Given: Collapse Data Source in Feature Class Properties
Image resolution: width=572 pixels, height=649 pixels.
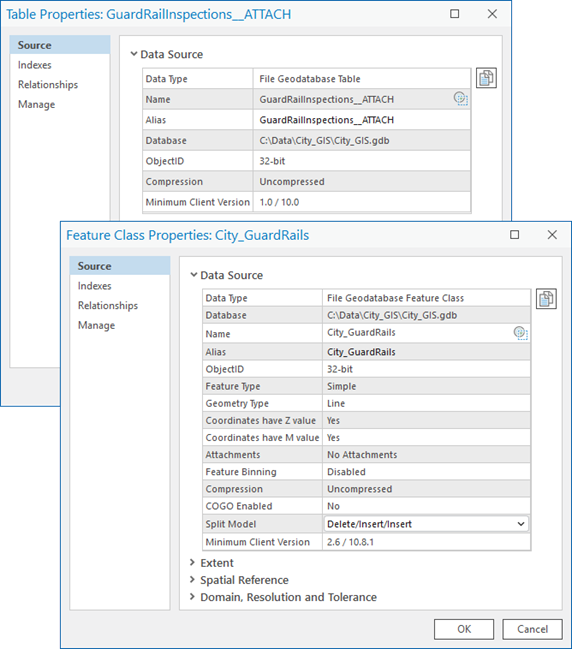Looking at the screenshot, I should pos(193,274).
